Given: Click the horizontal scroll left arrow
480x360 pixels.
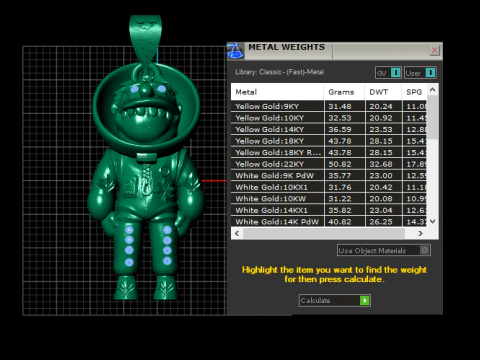Looking at the screenshot, I should (x=237, y=233).
